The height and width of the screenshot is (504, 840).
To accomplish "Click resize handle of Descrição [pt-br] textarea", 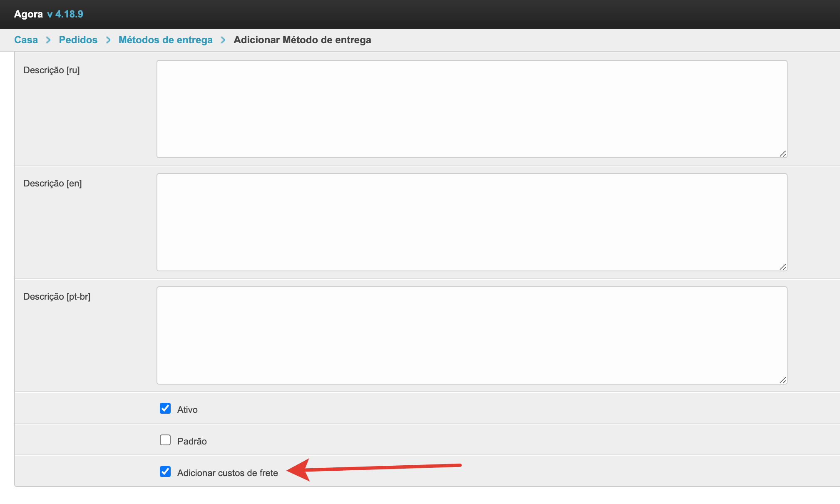I will click(x=783, y=380).
